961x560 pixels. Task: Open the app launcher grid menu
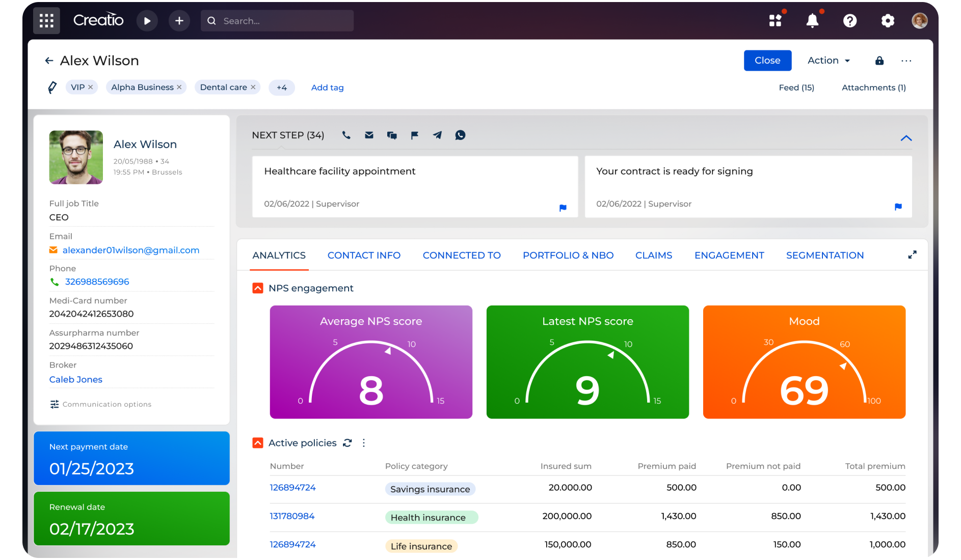[46, 21]
